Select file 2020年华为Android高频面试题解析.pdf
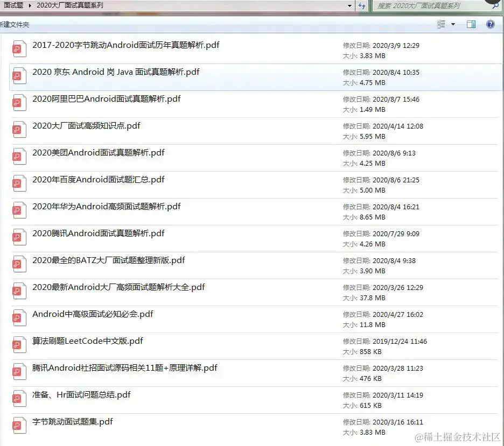Viewport: 504px width, 446px height. (107, 207)
